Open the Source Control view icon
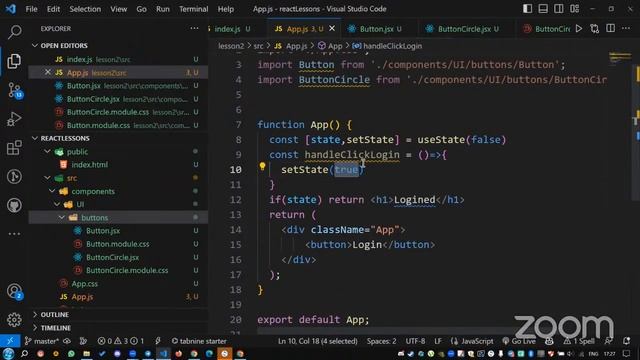Image resolution: width=640 pixels, height=360 pixels. (x=15, y=90)
